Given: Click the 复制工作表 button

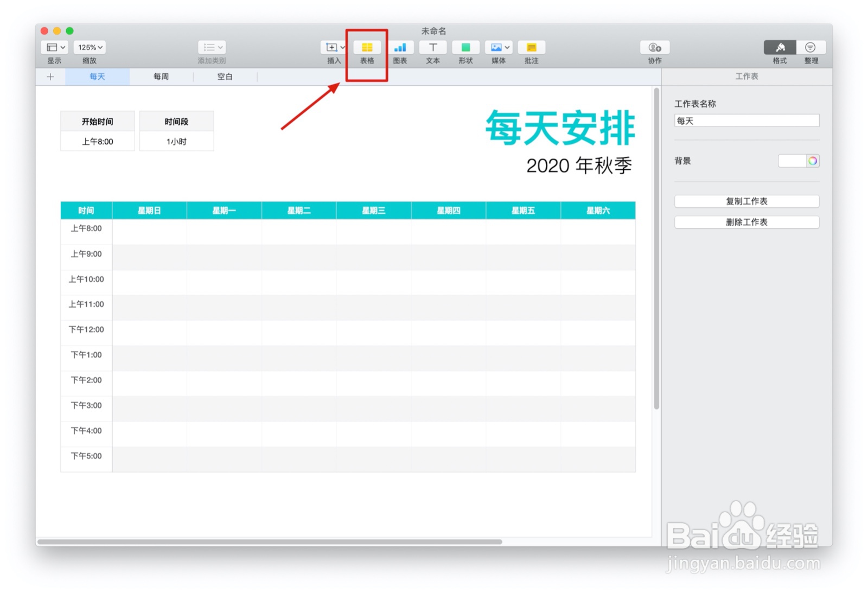Looking at the screenshot, I should coord(746,201).
